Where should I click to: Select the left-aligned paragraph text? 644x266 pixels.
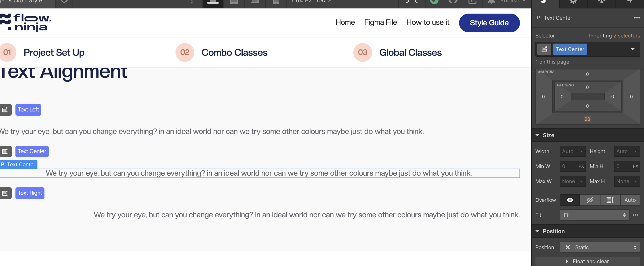coord(212,131)
